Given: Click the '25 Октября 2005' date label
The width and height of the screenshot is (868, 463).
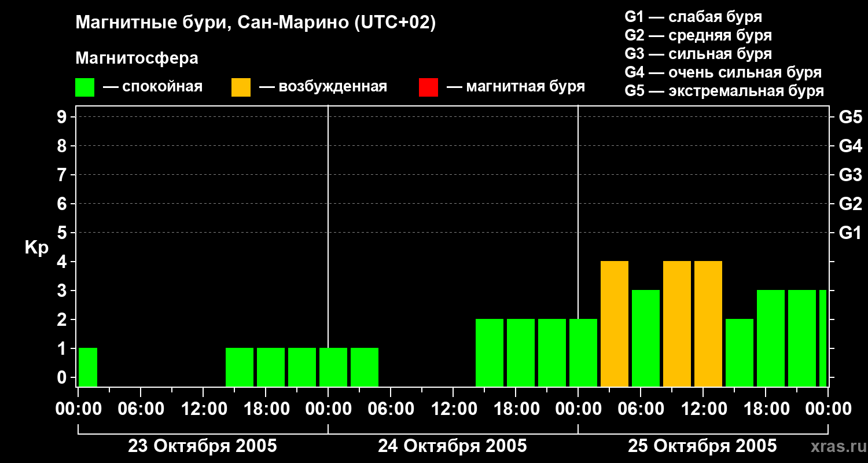Looking at the screenshot, I should [703, 446].
